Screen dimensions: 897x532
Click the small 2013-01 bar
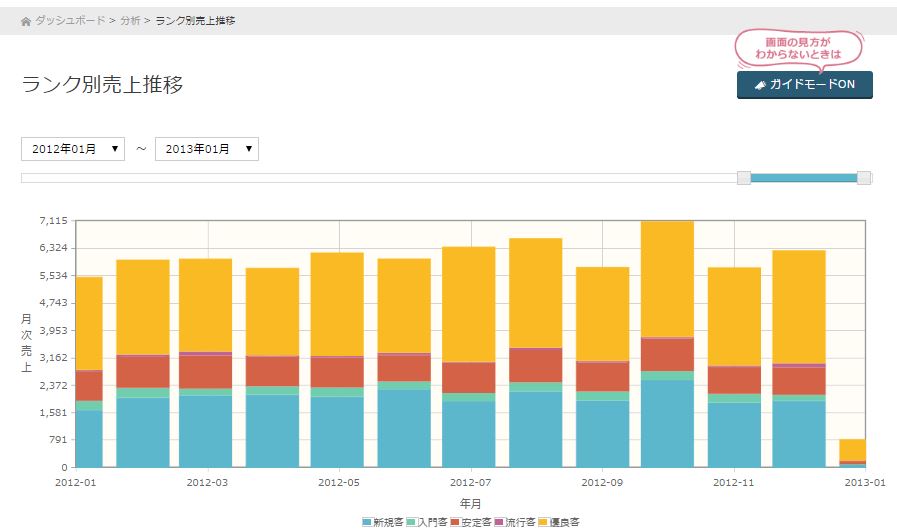pyautogui.click(x=852, y=452)
